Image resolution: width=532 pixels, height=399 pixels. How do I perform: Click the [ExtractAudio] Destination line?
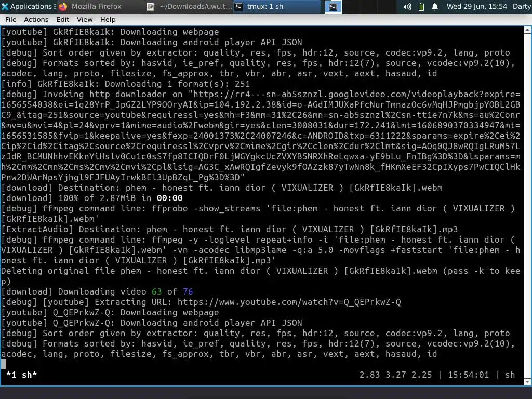pyautogui.click(x=230, y=229)
